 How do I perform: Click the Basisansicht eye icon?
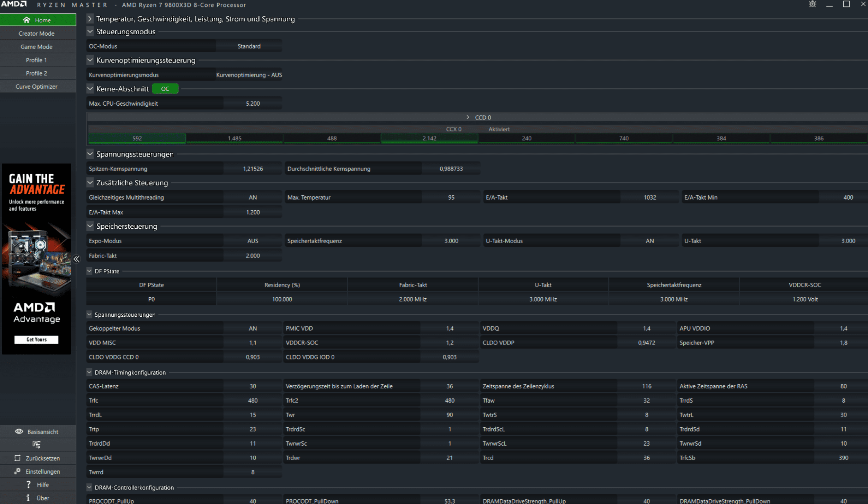[x=19, y=432]
